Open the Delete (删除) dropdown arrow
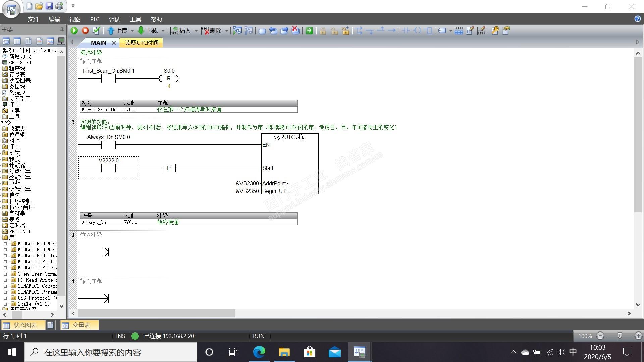Image resolution: width=644 pixels, height=362 pixels. (227, 31)
